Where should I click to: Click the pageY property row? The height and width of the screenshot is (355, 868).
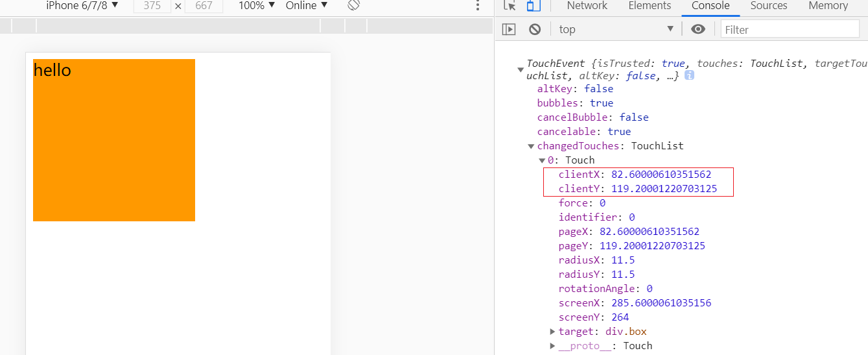(631, 246)
